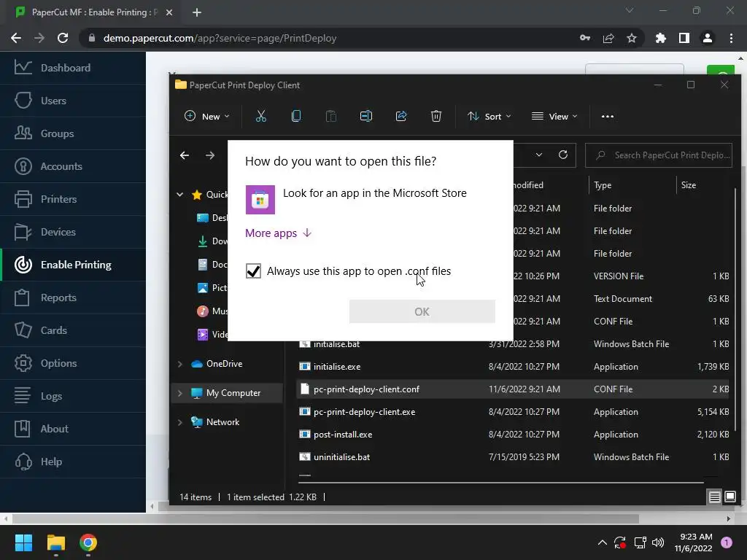Select the uninitialise.bat file
The width and height of the screenshot is (747, 560).
pyautogui.click(x=513, y=457)
